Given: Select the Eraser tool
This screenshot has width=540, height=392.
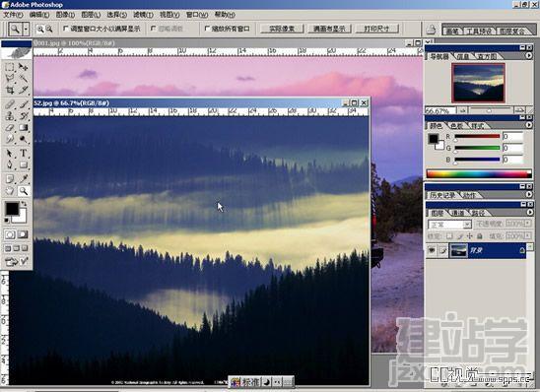Looking at the screenshot, I should point(10,128).
